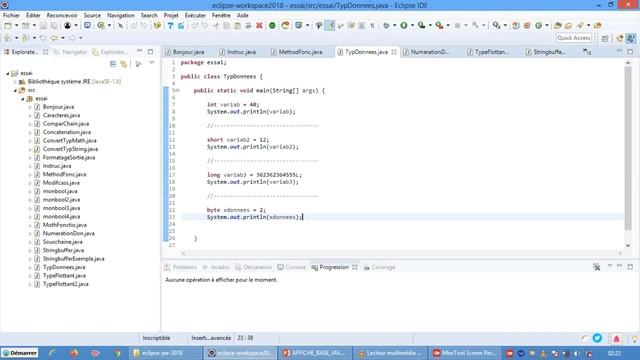Select TypeFlottant2.java in the tree
This screenshot has height=360, width=640.
[65, 284]
